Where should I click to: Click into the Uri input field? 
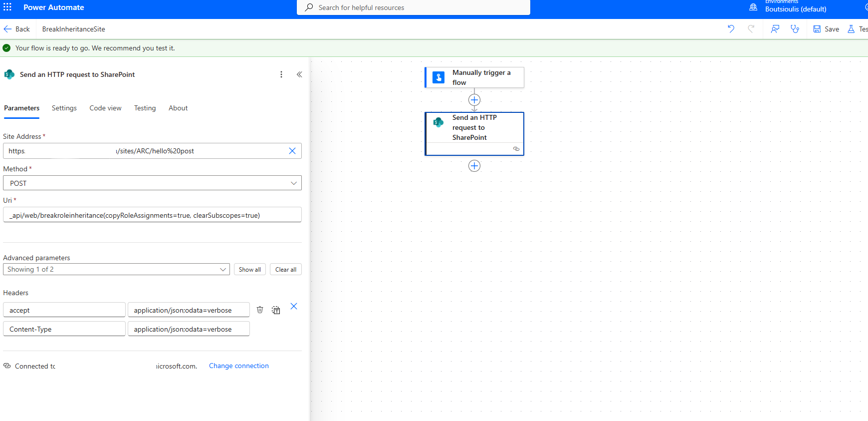[152, 215]
